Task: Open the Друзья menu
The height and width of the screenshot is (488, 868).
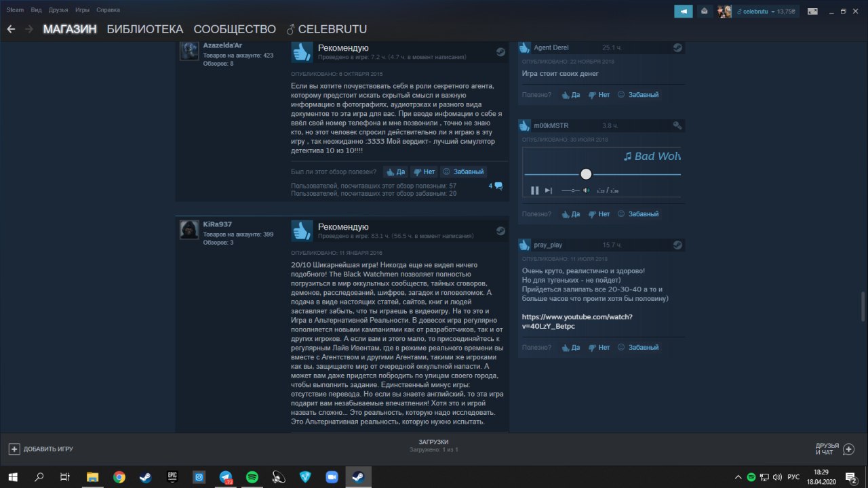Action: coord(58,10)
